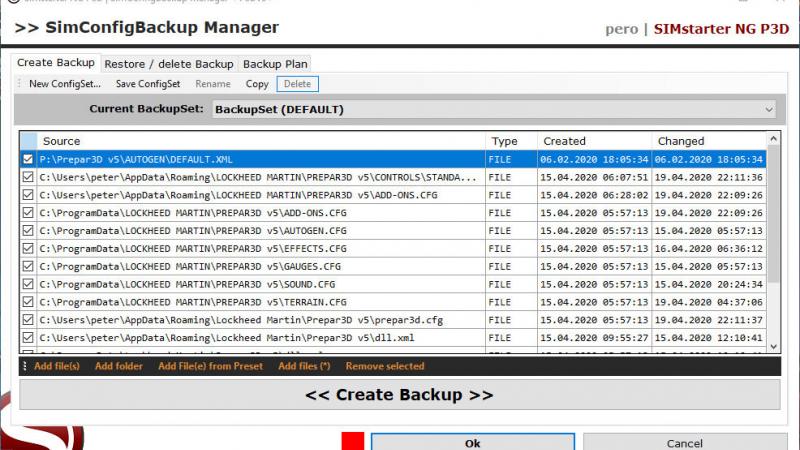Open the Current BackupSet dropdown
The image size is (800, 450).
(x=494, y=109)
